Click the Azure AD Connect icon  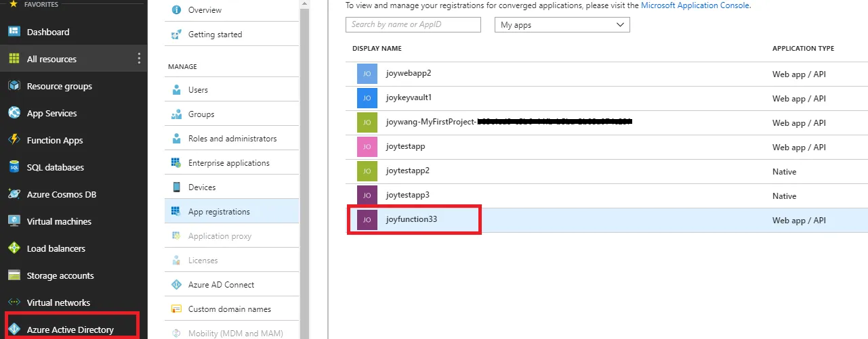pos(177,285)
